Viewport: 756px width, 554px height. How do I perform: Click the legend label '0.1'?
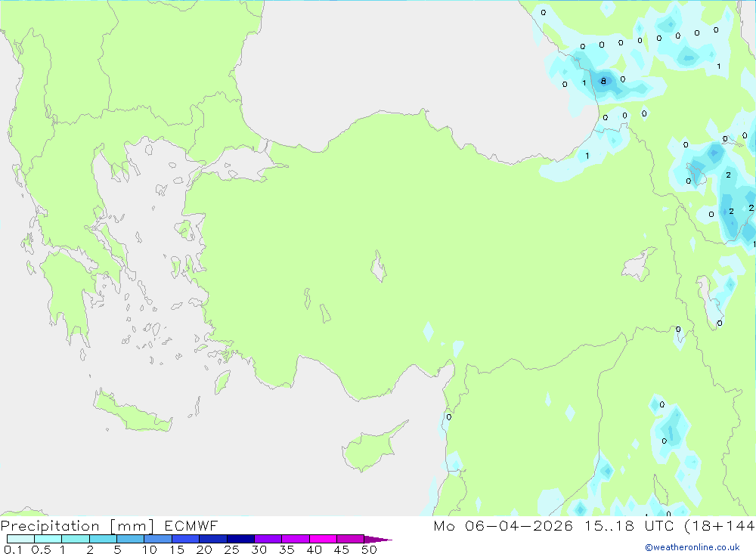[x=13, y=549]
